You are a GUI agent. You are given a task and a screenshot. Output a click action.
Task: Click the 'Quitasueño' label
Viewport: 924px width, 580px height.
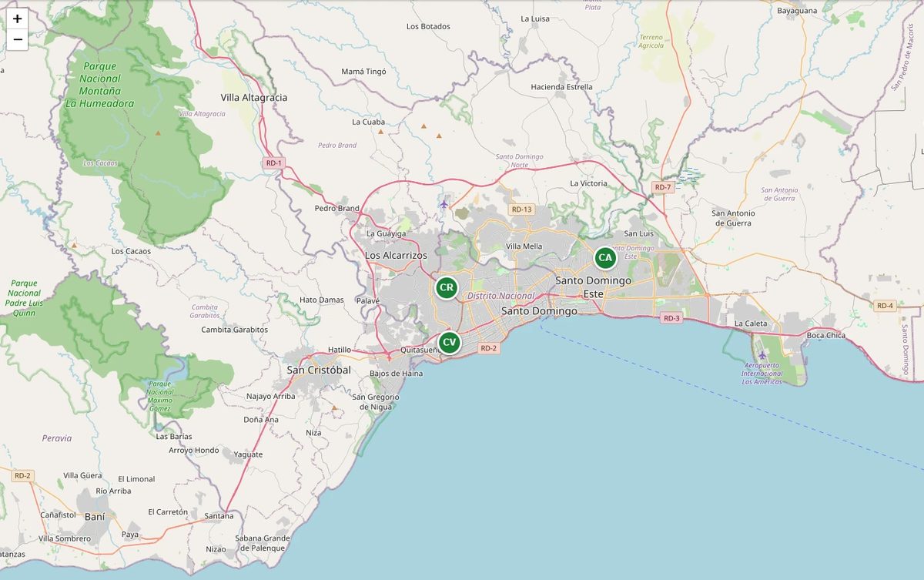point(423,350)
